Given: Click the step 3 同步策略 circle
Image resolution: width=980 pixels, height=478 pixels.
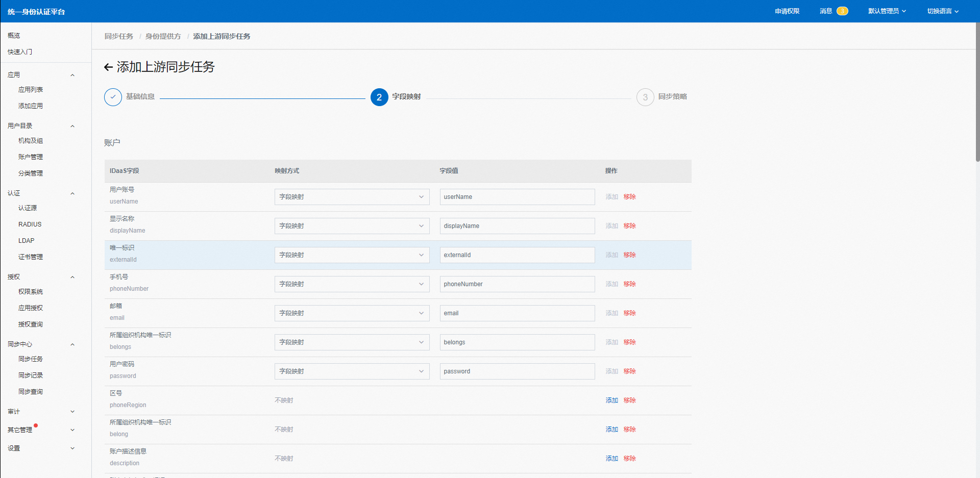Looking at the screenshot, I should pyautogui.click(x=645, y=97).
